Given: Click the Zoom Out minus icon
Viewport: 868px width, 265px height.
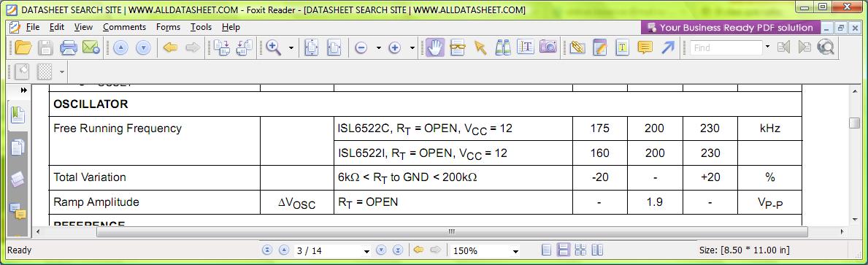Looking at the screenshot, I should click(x=361, y=48).
